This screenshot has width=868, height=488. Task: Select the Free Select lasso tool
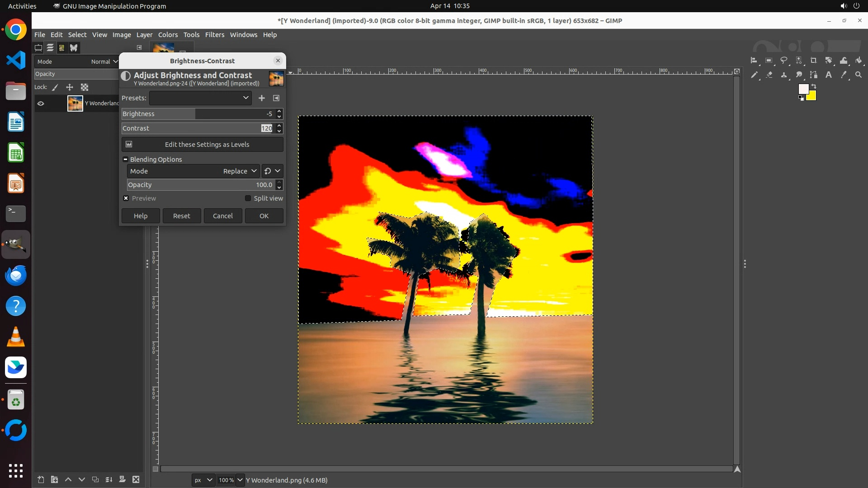(784, 61)
